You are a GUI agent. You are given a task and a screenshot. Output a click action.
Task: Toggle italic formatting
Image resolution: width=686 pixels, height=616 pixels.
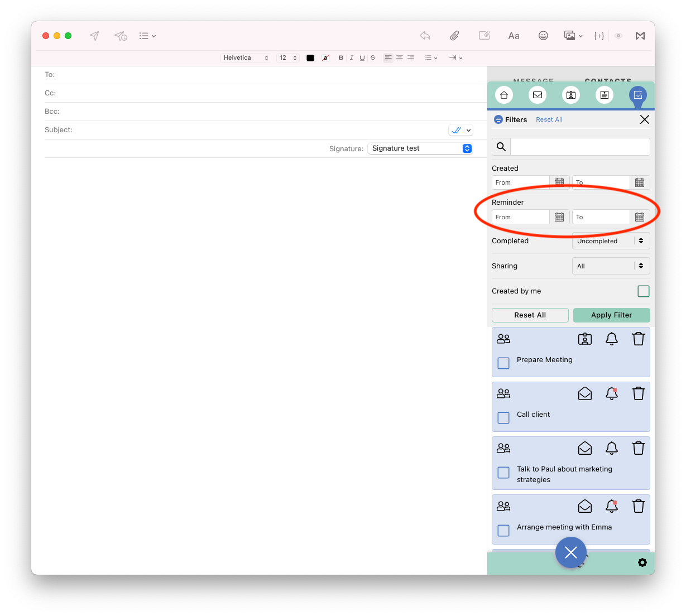(x=352, y=58)
